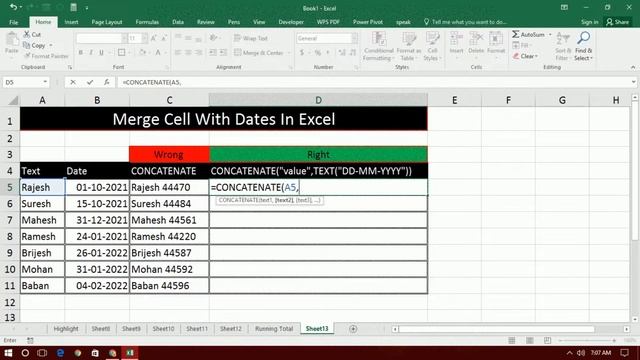Toggle Underline formatting

coord(101,52)
